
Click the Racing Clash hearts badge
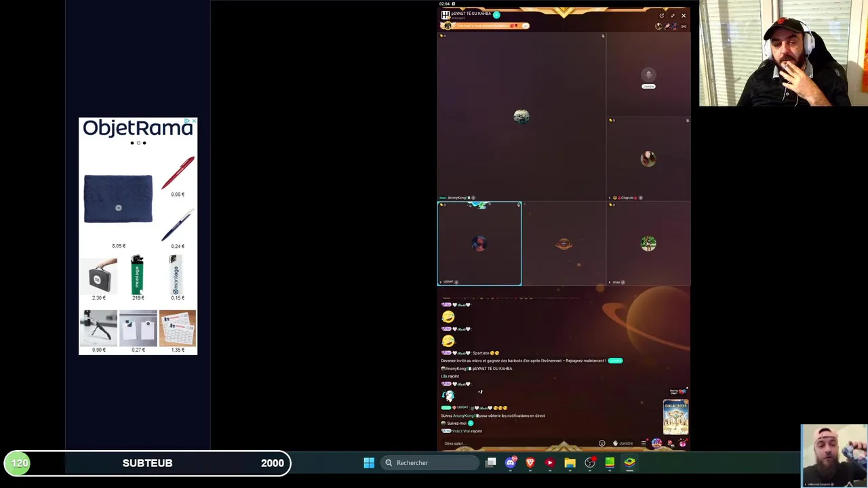point(677,392)
